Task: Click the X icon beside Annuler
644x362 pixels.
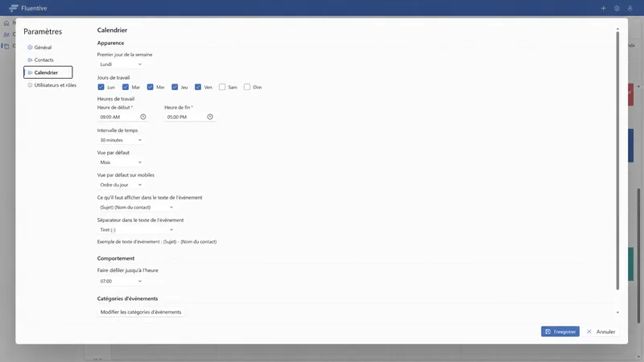Action: click(x=589, y=331)
